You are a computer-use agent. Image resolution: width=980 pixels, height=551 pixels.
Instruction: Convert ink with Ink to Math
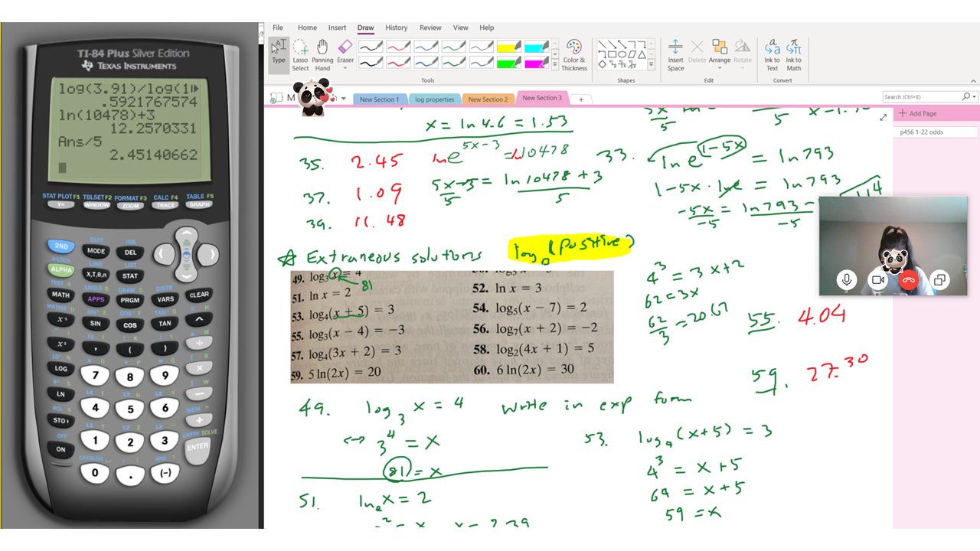[794, 54]
